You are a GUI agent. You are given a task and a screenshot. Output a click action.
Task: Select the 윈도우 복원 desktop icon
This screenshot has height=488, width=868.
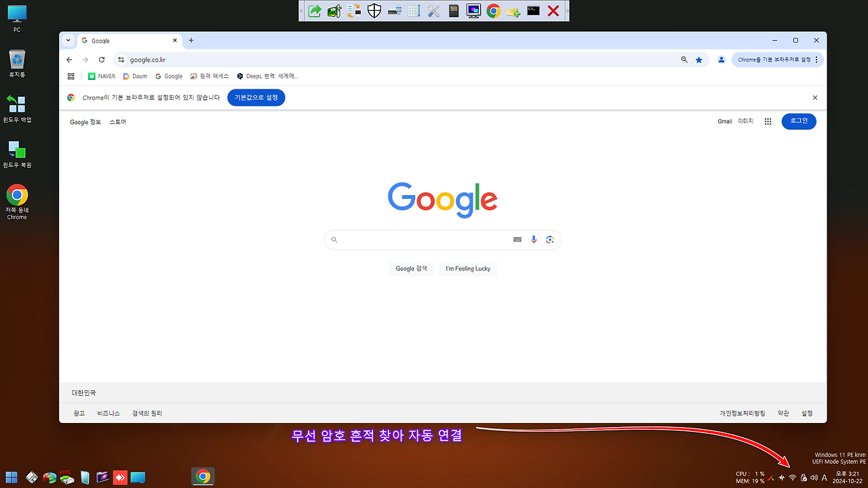pyautogui.click(x=17, y=154)
